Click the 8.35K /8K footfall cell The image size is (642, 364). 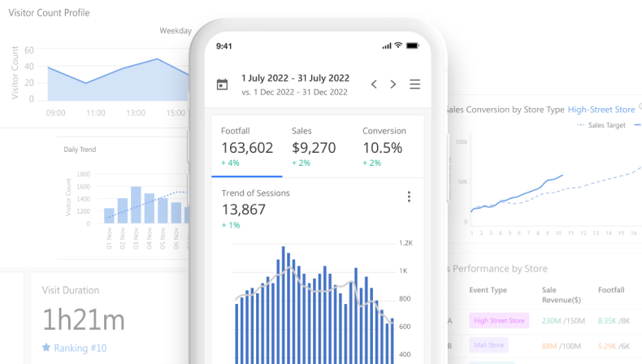pos(614,321)
